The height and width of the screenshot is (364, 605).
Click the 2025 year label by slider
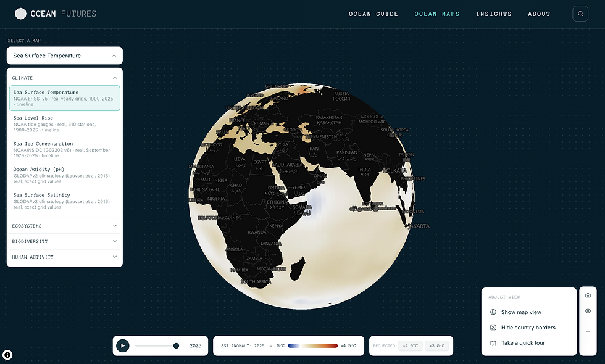pyautogui.click(x=196, y=346)
